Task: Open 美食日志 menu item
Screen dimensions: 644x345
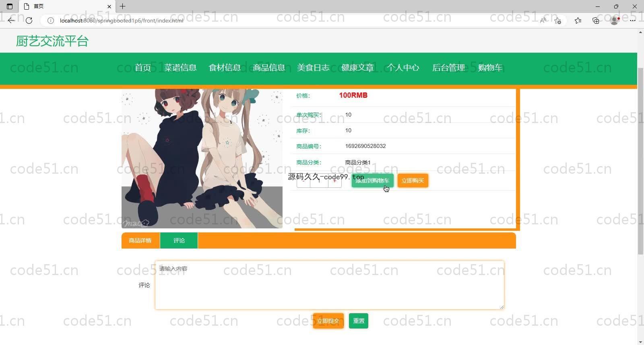Action: tap(313, 68)
